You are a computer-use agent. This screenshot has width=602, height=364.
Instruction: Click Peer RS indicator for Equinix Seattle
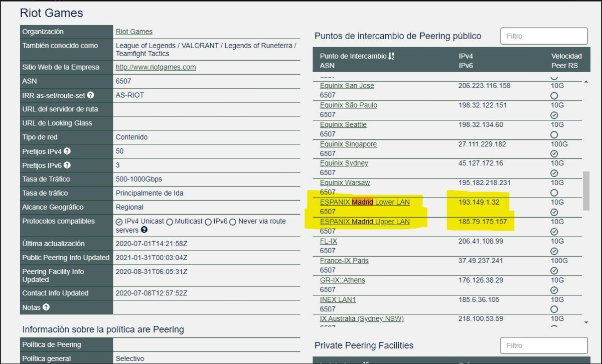pyautogui.click(x=554, y=134)
